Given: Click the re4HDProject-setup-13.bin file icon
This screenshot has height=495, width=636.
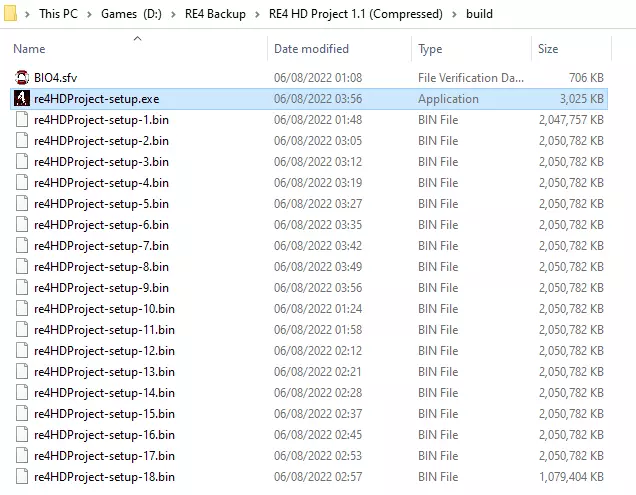Looking at the screenshot, I should coord(22,372).
